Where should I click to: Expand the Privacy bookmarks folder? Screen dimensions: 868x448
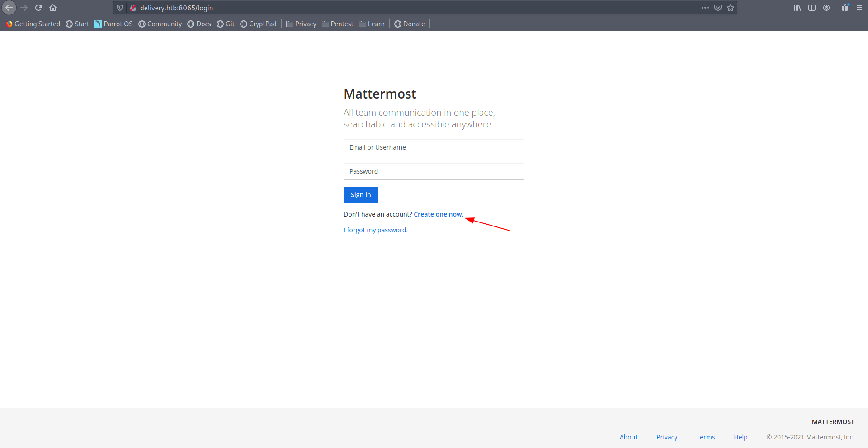pos(301,24)
